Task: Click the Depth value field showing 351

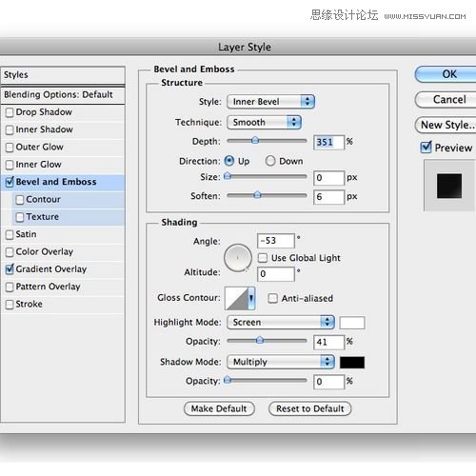Action: click(x=328, y=142)
